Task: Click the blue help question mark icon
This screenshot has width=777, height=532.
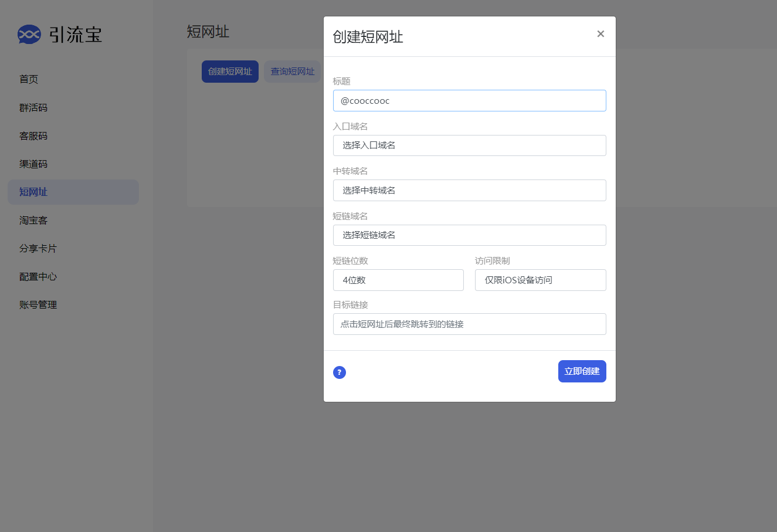Action: click(x=340, y=372)
